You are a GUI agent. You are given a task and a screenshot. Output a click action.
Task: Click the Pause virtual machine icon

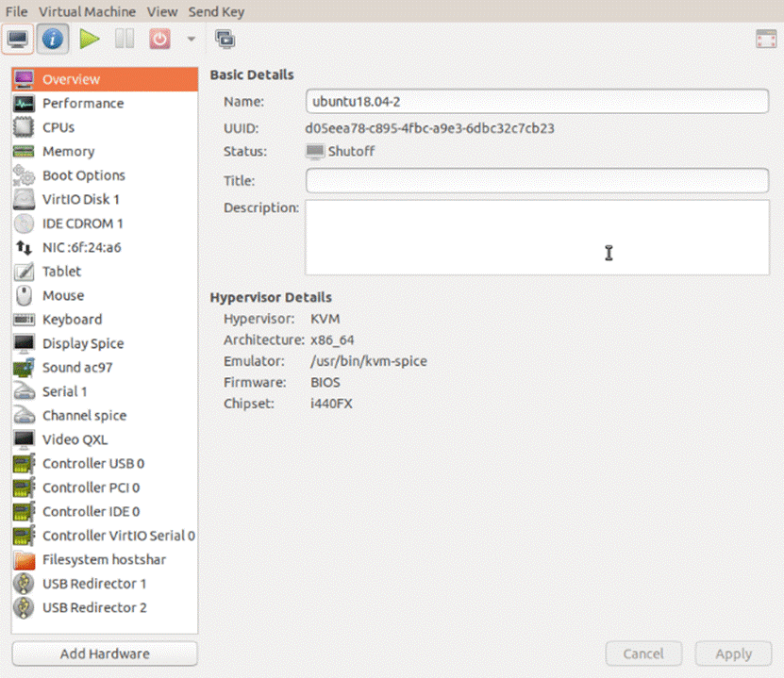[x=125, y=39]
